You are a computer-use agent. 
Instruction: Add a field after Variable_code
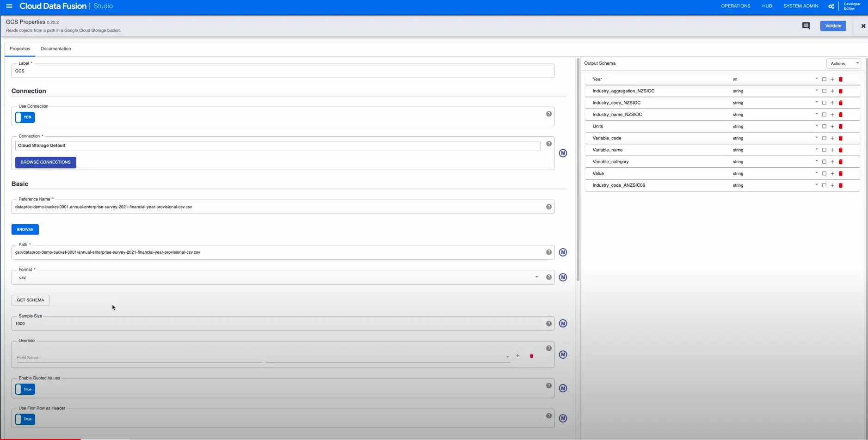tap(832, 138)
